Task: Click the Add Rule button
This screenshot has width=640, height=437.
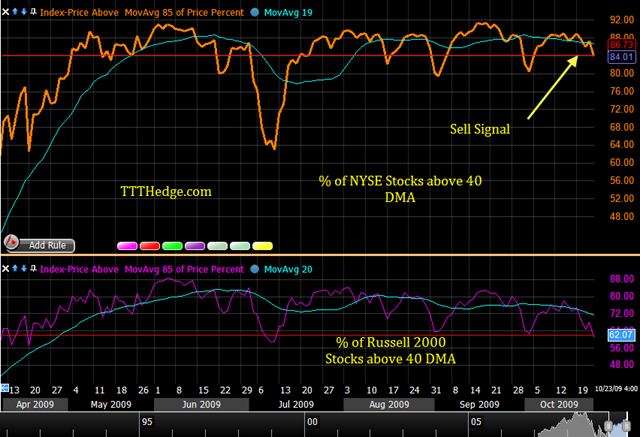Action: [47, 245]
